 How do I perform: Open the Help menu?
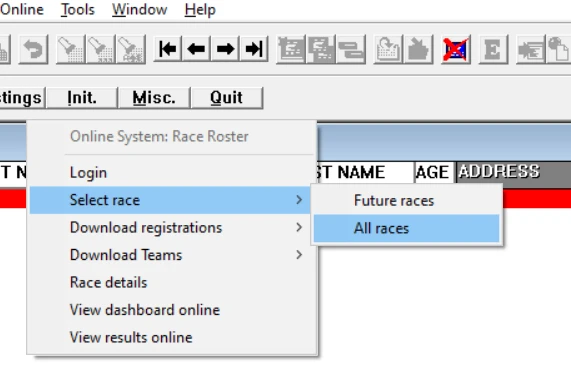click(200, 9)
